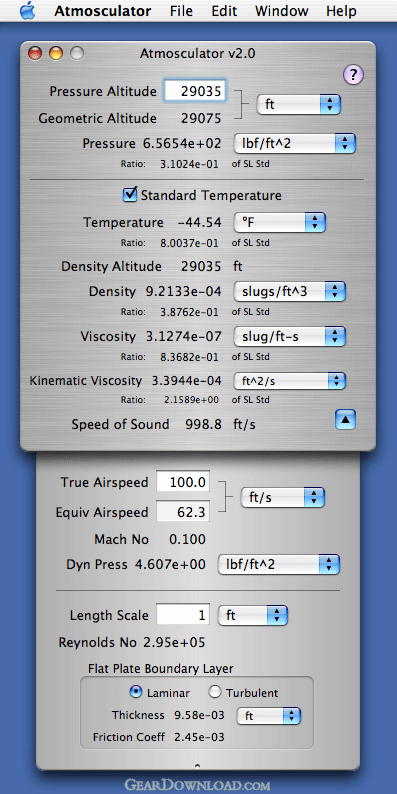The width and height of the screenshot is (397, 794).
Task: Open the File menu
Action: [182, 11]
